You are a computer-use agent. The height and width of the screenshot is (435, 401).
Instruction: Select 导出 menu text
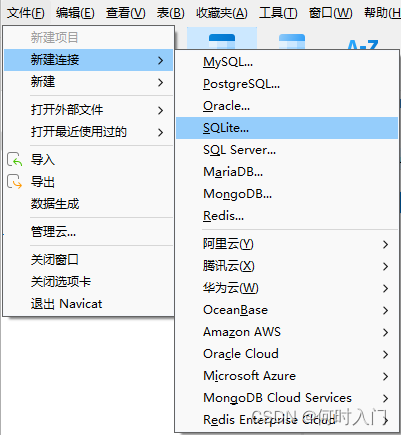tap(43, 182)
